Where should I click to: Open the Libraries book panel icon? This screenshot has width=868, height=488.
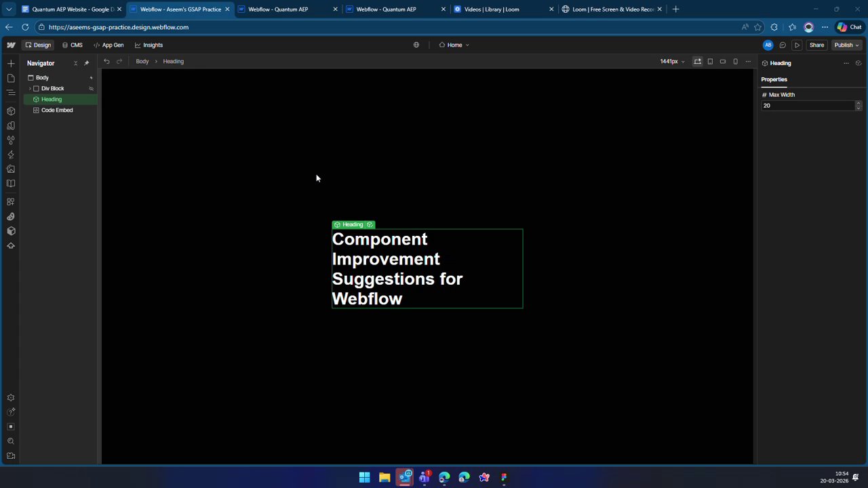click(10, 184)
